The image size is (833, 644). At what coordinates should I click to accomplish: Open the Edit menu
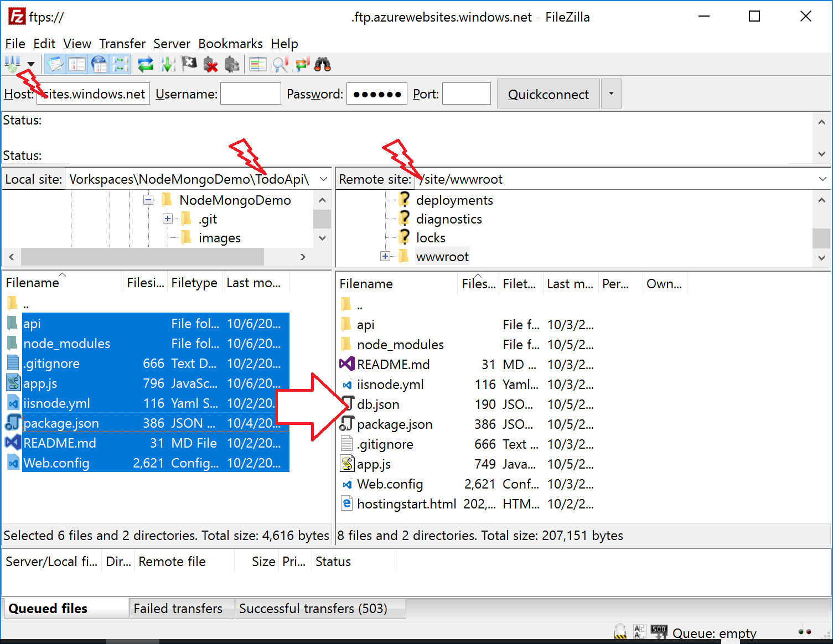[44, 44]
